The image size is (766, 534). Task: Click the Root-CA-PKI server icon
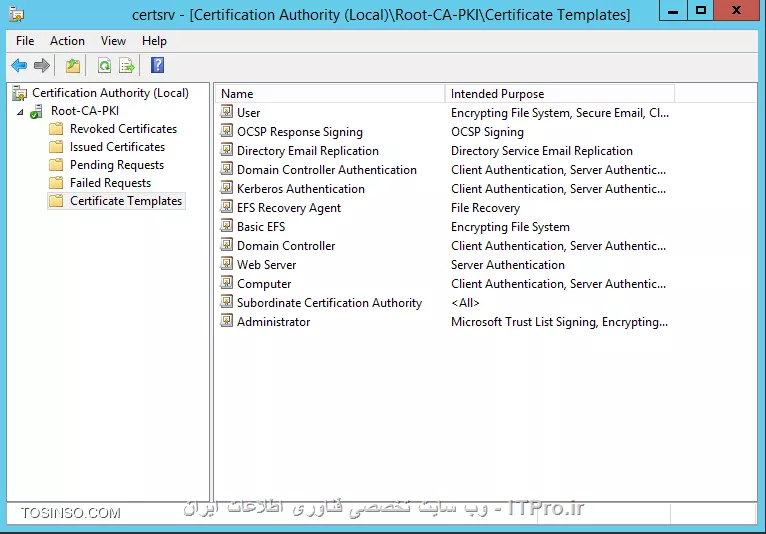click(x=36, y=111)
